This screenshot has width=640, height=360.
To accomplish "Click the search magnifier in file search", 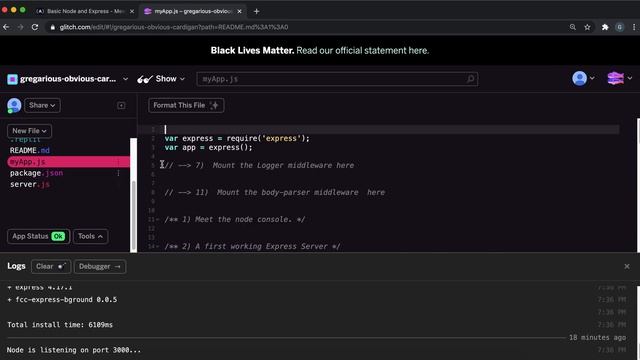I will point(470,79).
